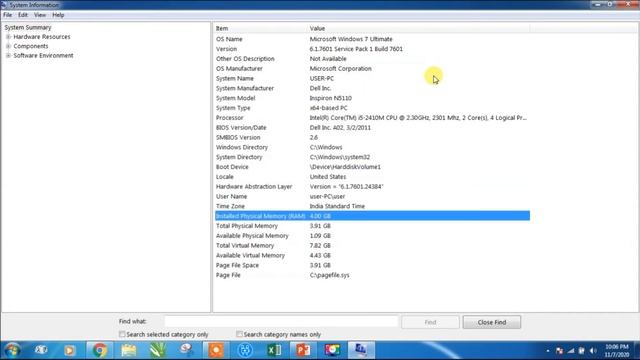Open the Edit menu

(x=23, y=15)
